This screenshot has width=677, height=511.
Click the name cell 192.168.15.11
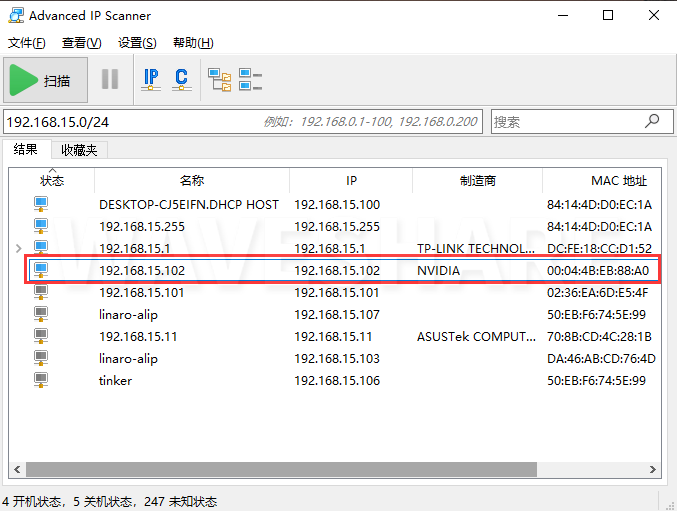[x=138, y=337]
